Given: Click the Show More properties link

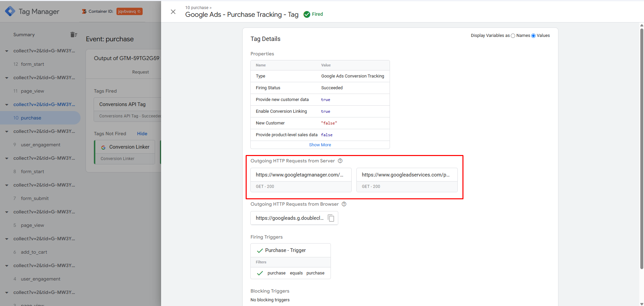Looking at the screenshot, I should pyautogui.click(x=320, y=145).
